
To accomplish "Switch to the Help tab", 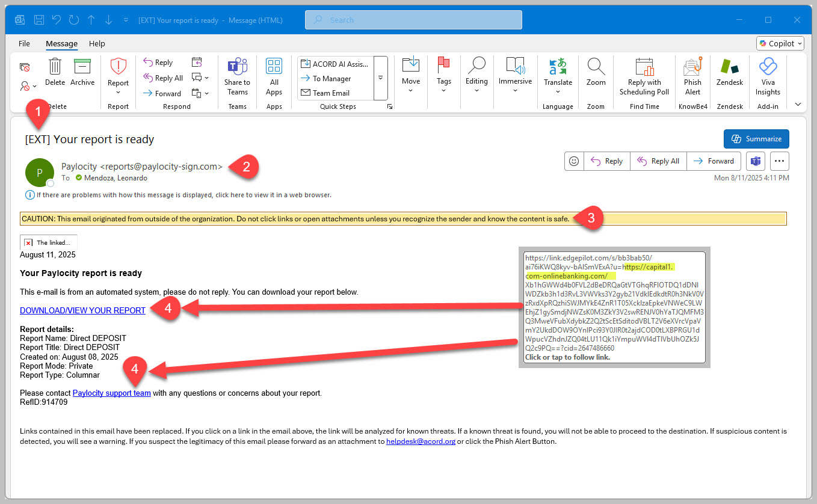I will coord(97,43).
